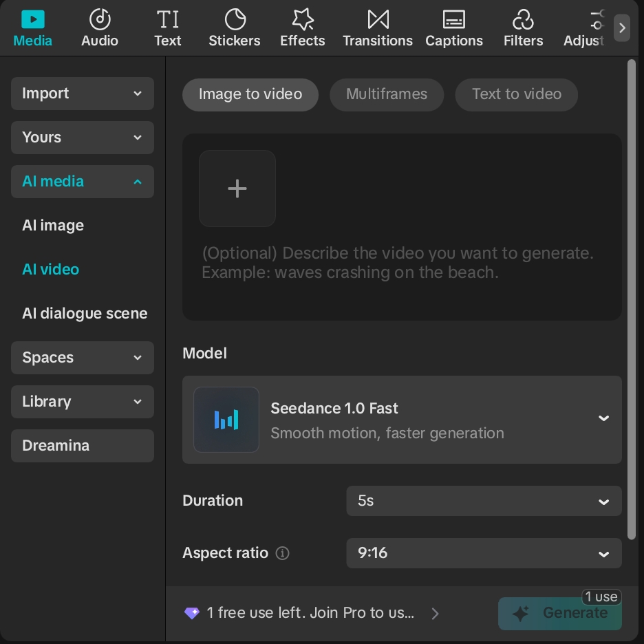The width and height of the screenshot is (644, 644).
Task: Click the Join Pro upgrade link
Action: pyautogui.click(x=311, y=613)
